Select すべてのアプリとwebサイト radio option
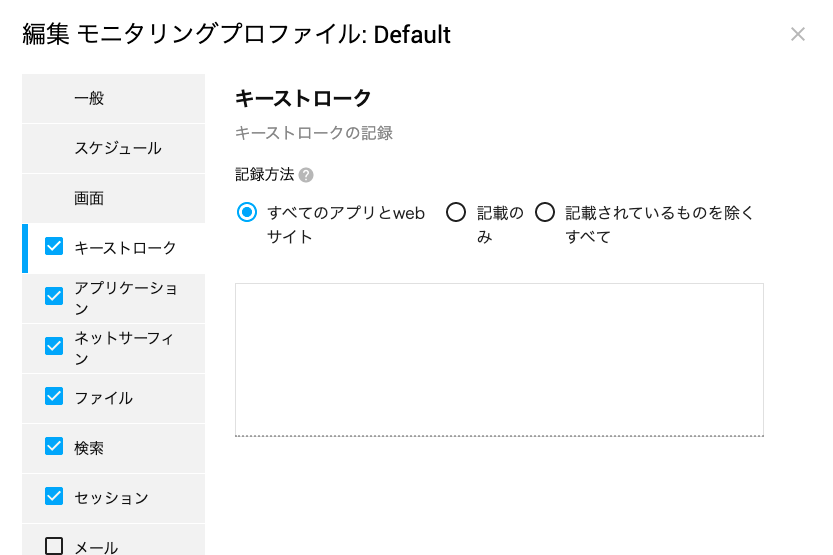833x555 pixels. click(x=246, y=212)
